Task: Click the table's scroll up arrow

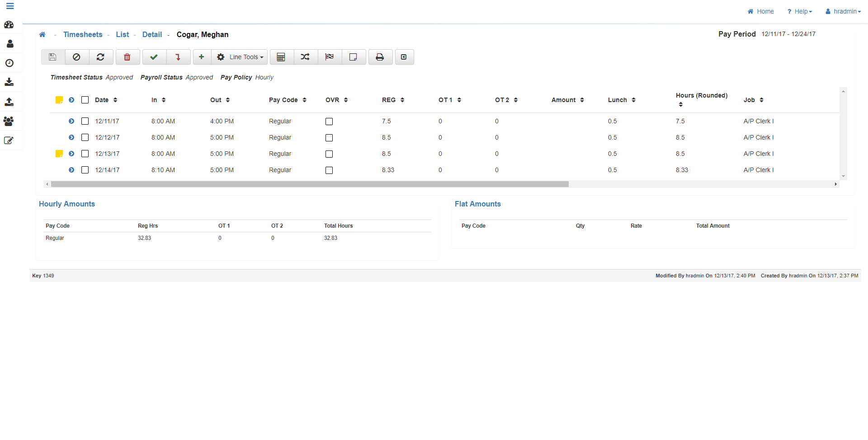Action: [843, 91]
